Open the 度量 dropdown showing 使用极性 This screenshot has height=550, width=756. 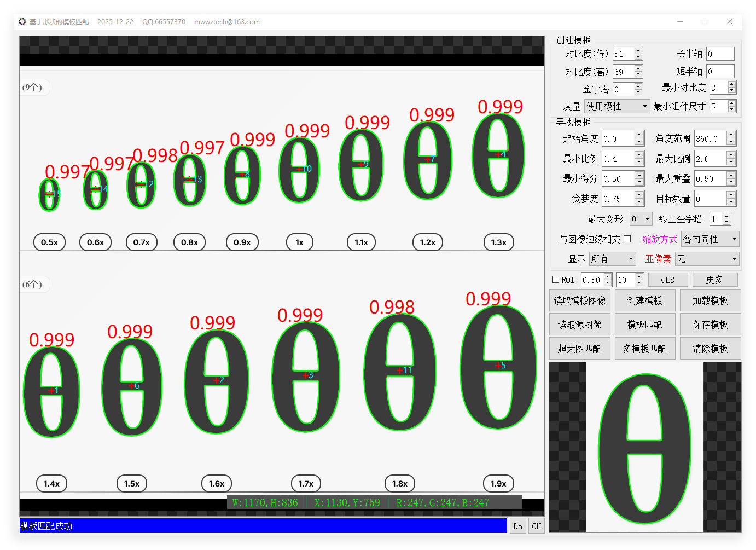click(x=617, y=106)
